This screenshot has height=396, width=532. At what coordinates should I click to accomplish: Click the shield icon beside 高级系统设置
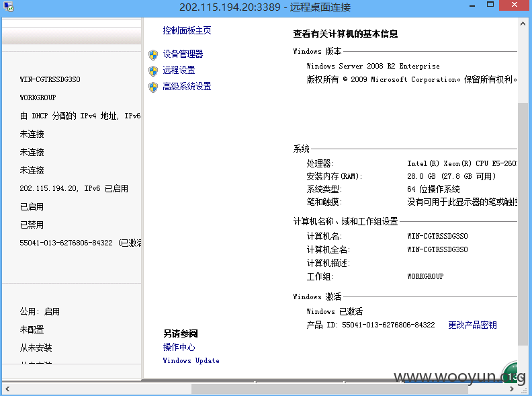153,87
